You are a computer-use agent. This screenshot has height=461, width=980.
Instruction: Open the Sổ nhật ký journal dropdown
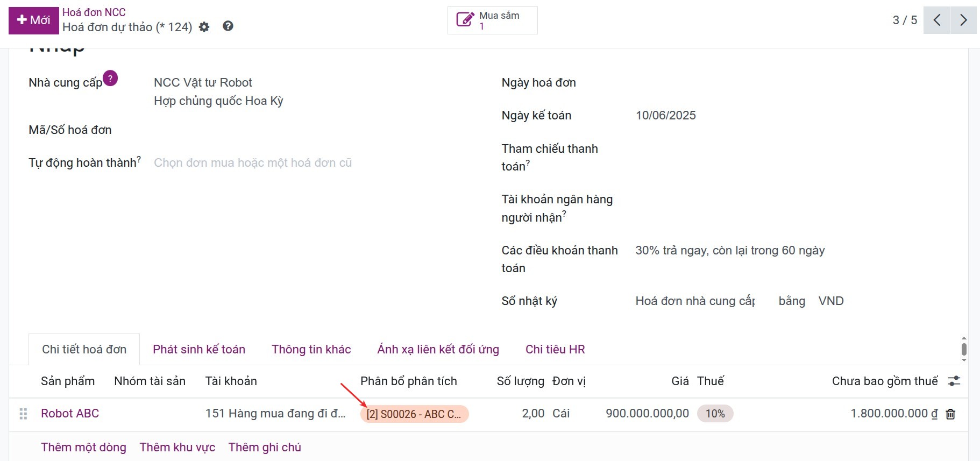pyautogui.click(x=695, y=301)
